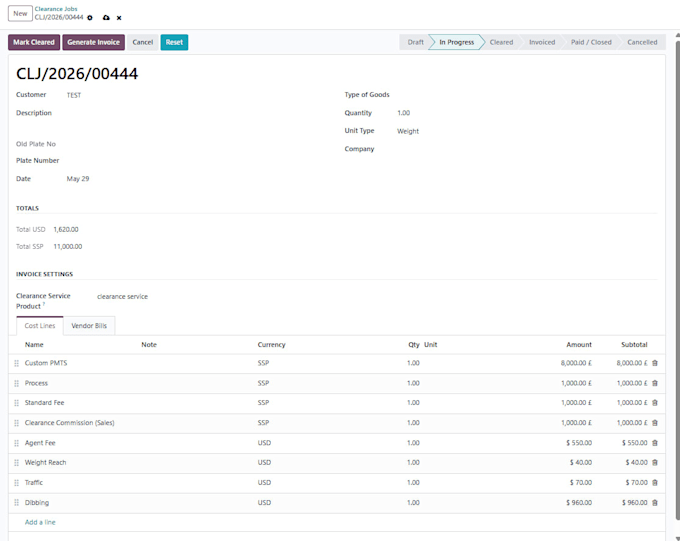This screenshot has width=680, height=541.
Task: Click the help tooltip mark on Clearance Service Product
Action: tap(44, 304)
